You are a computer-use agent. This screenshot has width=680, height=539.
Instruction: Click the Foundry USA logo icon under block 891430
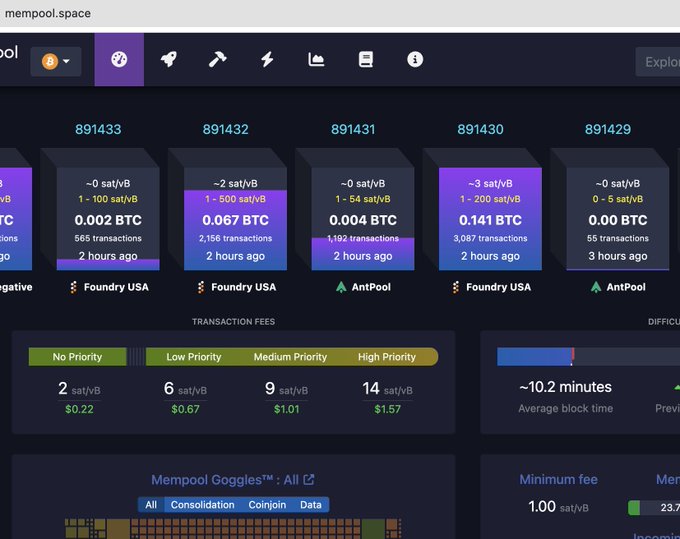tap(456, 287)
